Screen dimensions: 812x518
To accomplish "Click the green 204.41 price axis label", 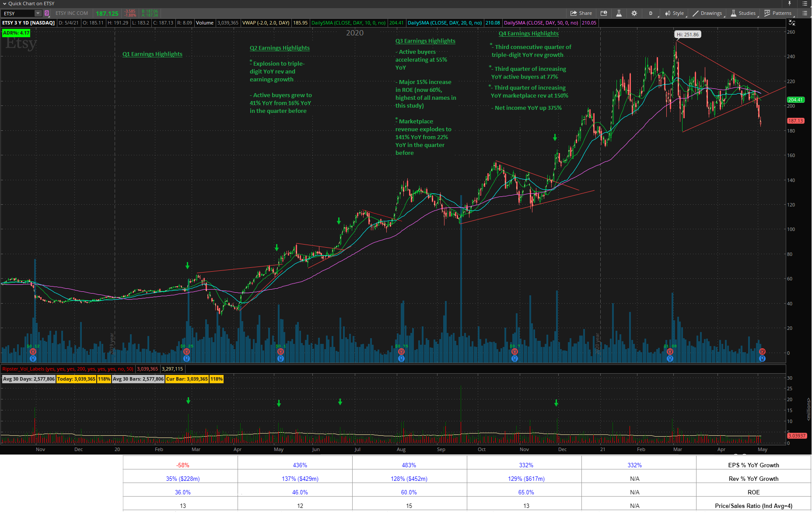I will click(795, 100).
